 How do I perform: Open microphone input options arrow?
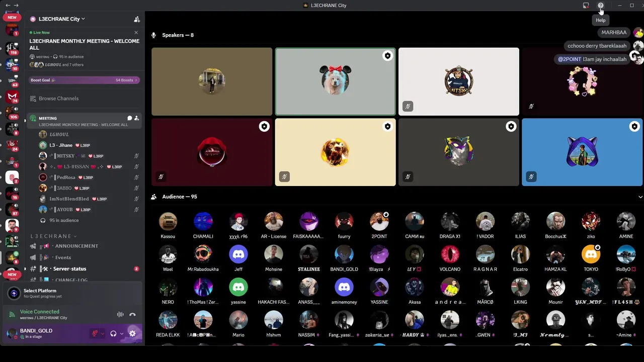(x=103, y=333)
